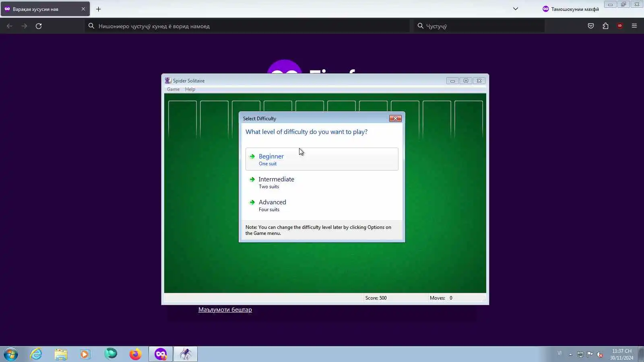Viewport: 644px width, 362px height.
Task: Open the Firefox hamburger application menu
Action: pyautogui.click(x=634, y=26)
